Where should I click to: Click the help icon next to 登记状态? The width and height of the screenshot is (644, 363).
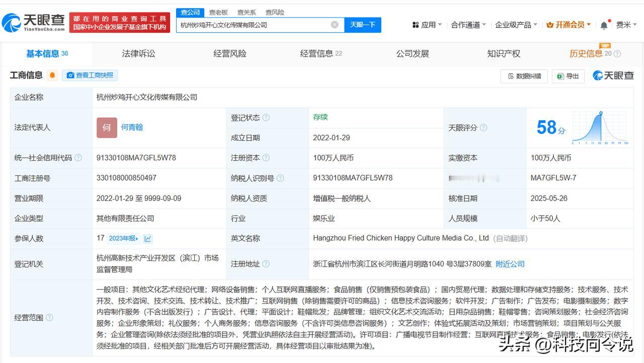[266, 118]
